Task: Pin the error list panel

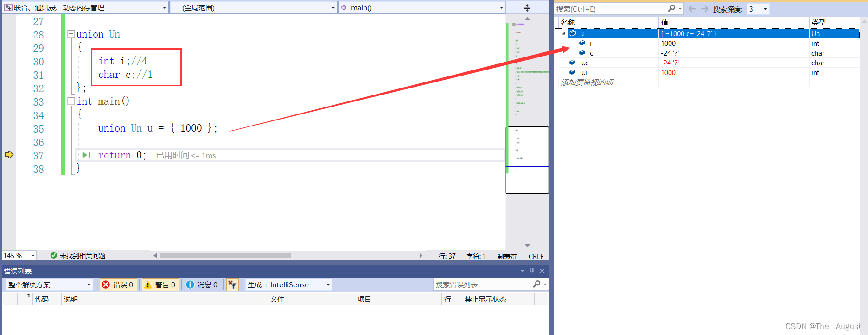Action: 532,271
